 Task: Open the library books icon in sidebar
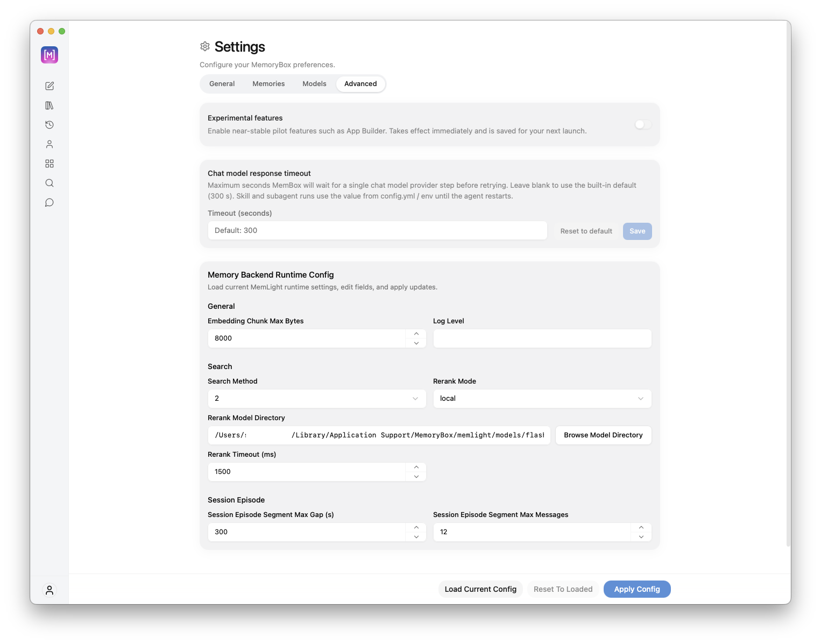pos(49,105)
